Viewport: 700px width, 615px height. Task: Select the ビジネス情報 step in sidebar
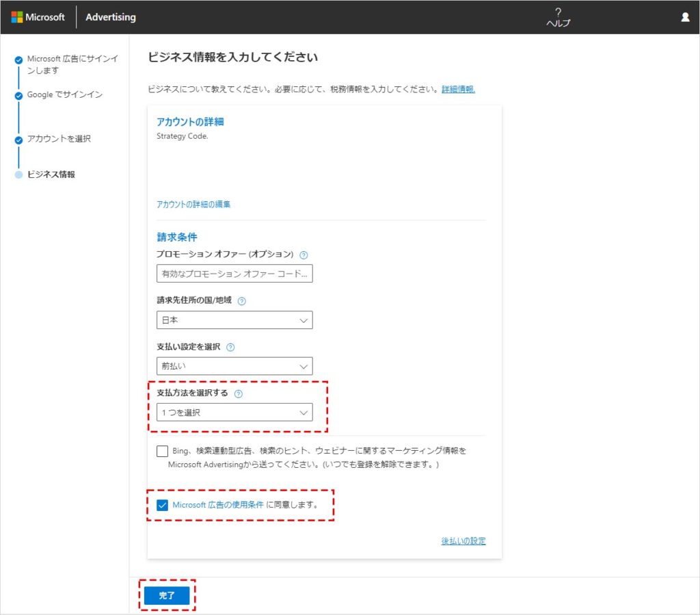click(x=51, y=174)
